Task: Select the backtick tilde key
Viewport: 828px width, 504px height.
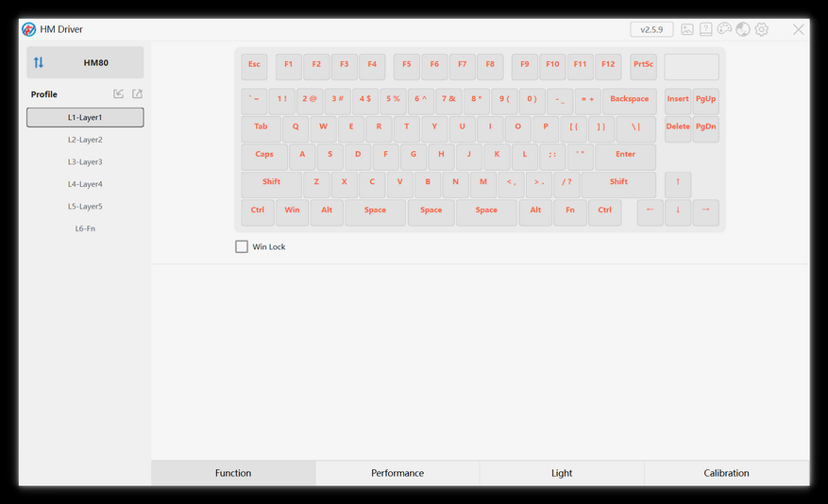Action: click(254, 101)
